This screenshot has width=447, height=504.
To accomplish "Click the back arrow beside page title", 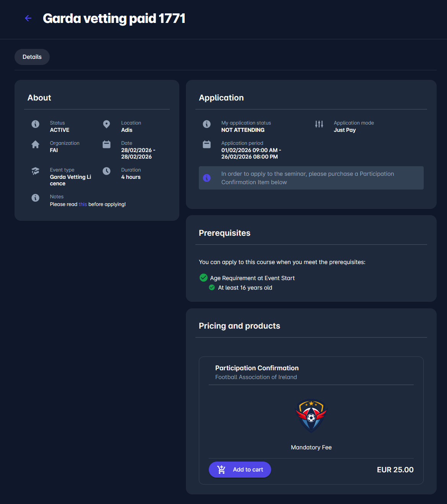I will (28, 18).
